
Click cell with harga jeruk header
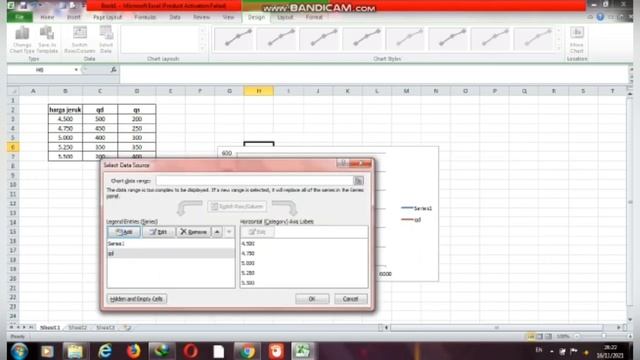click(65, 109)
